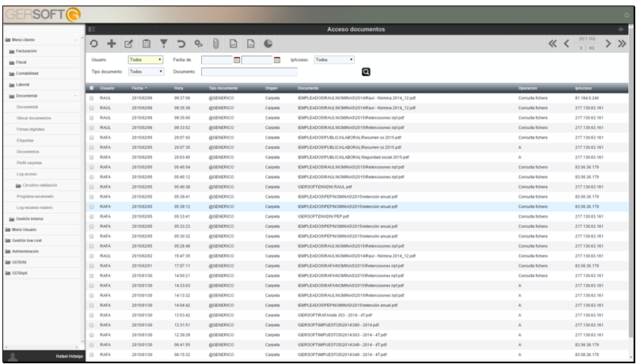Click the power icon in the top banner
This screenshot has height=364, width=636.
click(x=626, y=15)
